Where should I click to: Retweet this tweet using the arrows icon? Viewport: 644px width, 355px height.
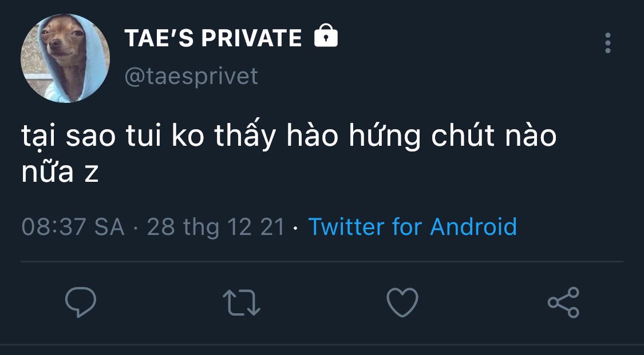click(241, 302)
